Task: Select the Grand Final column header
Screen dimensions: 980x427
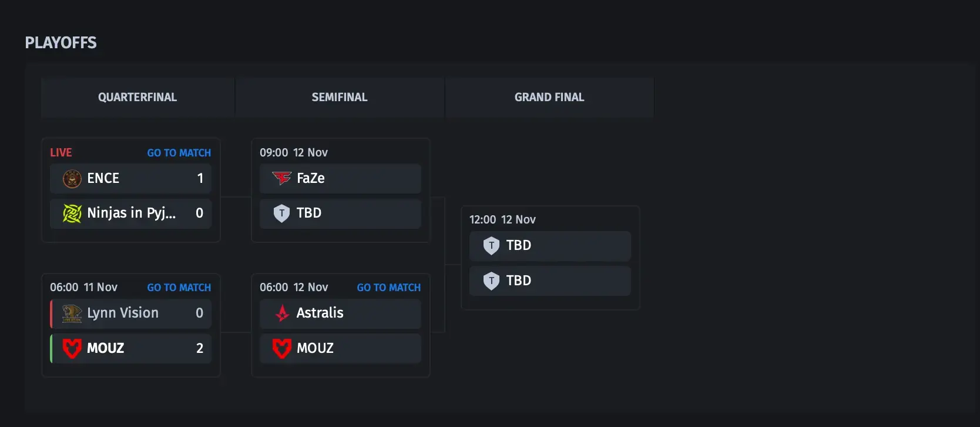Action: pos(549,97)
